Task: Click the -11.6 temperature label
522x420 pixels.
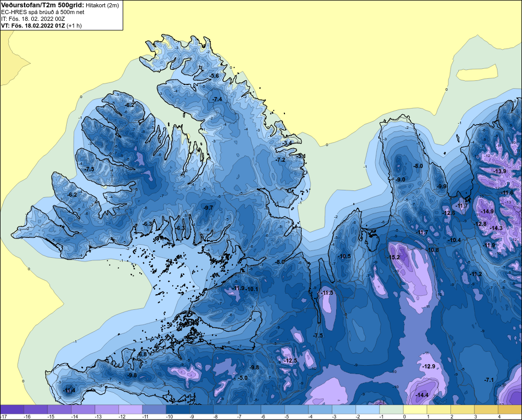Action: (507, 193)
